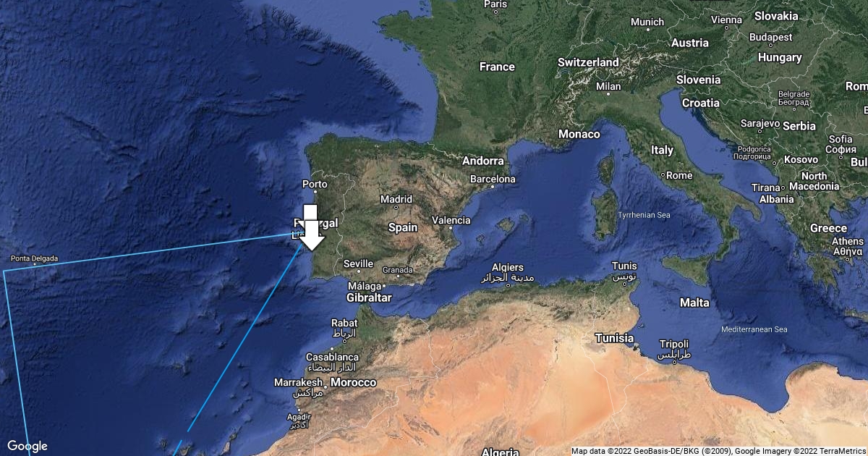Select the Gibraltar label
The height and width of the screenshot is (456, 868).
(369, 297)
